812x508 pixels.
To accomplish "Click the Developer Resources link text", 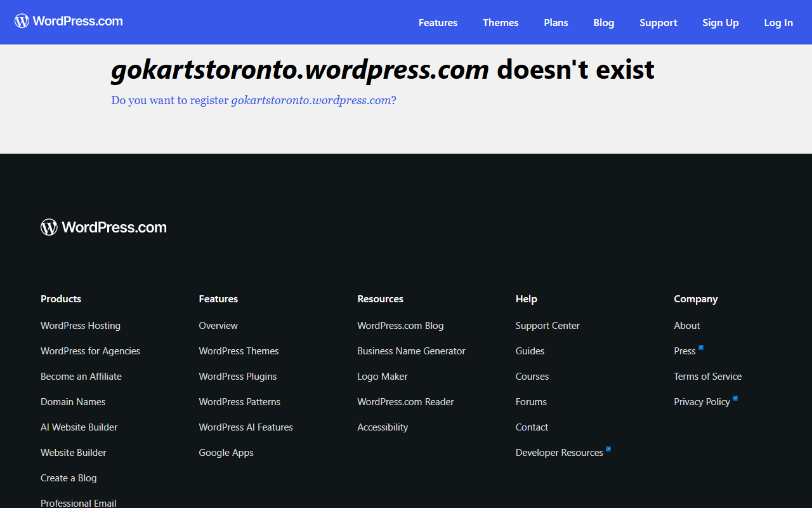I will (x=560, y=453).
